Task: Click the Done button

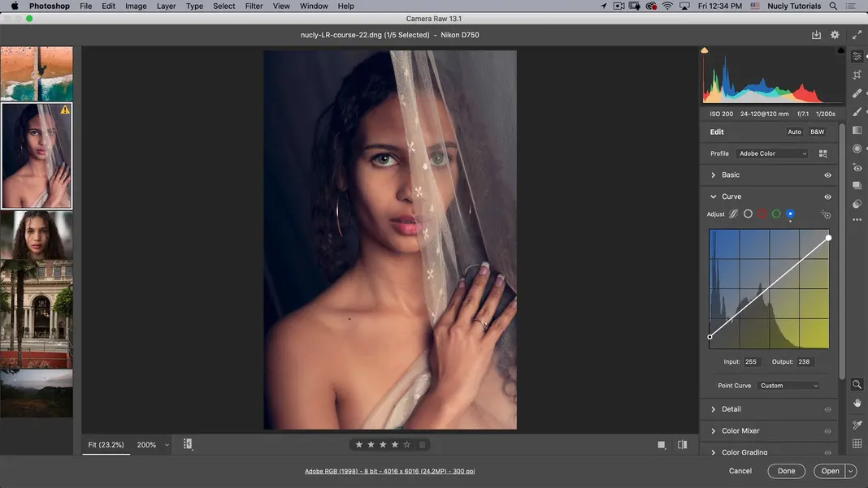Action: tap(786, 471)
